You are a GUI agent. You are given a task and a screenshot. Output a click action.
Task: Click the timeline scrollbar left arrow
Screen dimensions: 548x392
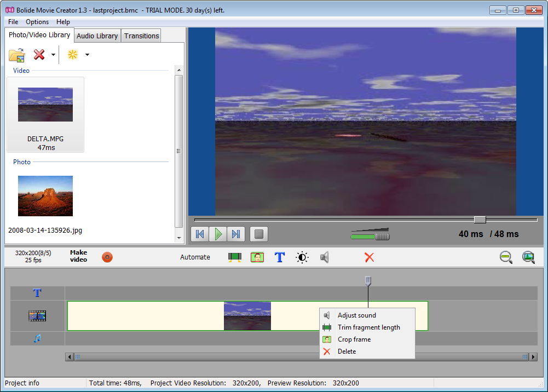(x=70, y=357)
